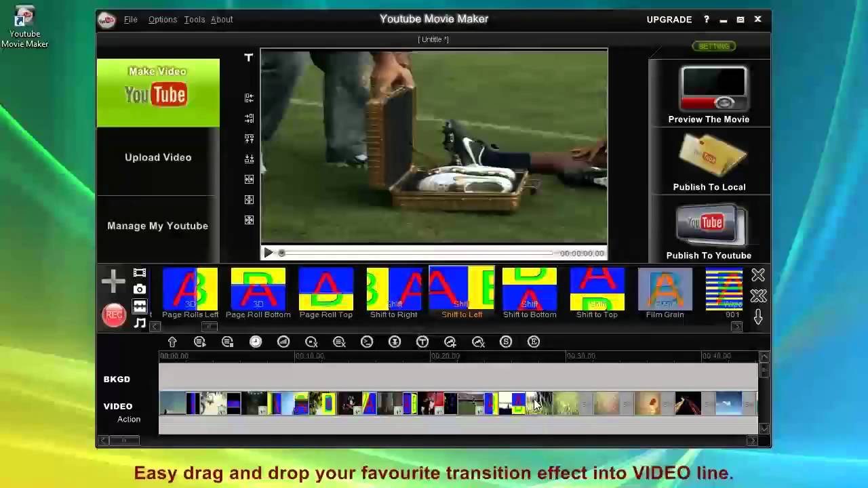The width and height of the screenshot is (868, 488).
Task: Click the circled T timeline toolbar icon
Action: [422, 342]
